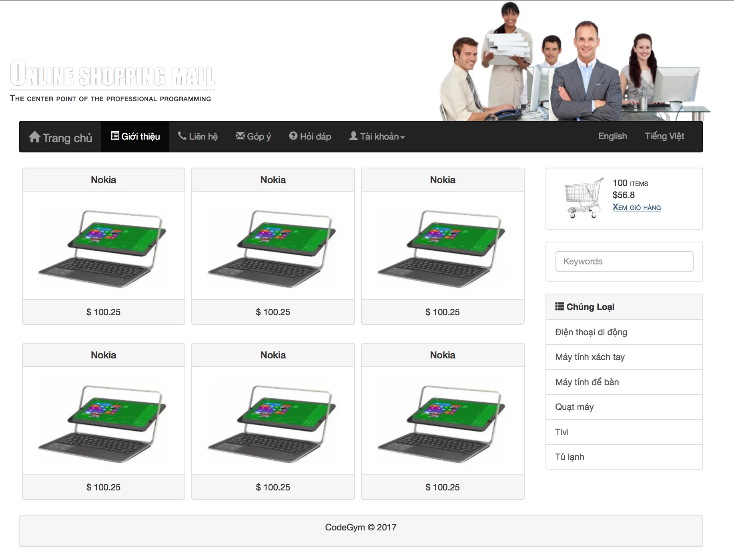Select the Tủ lạnh category
This screenshot has width=734, height=560.
pos(569,456)
